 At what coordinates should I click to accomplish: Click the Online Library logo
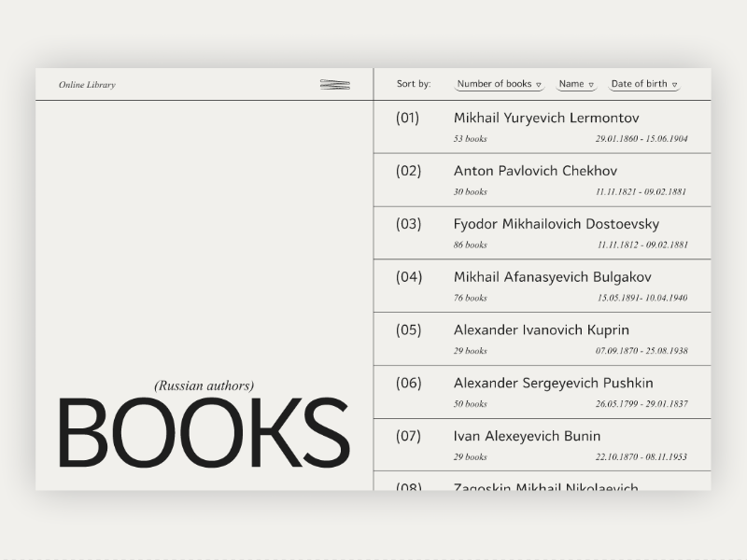[x=87, y=85]
